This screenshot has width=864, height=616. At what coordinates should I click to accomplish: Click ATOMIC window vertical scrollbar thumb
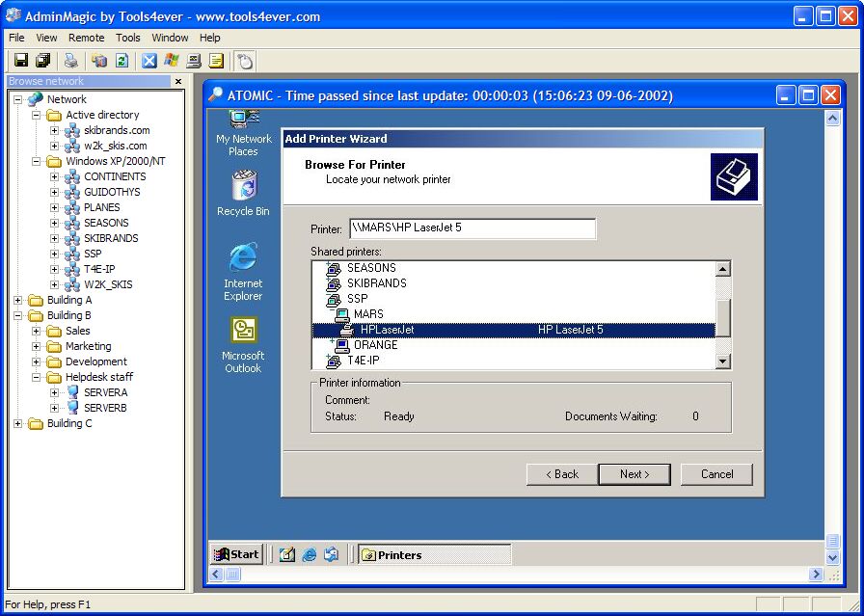pos(832,541)
